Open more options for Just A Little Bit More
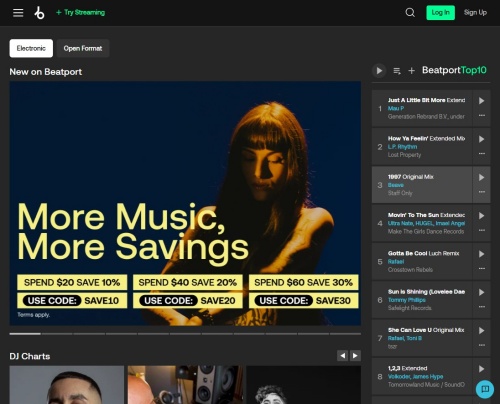The width and height of the screenshot is (500, 404). pyautogui.click(x=482, y=115)
